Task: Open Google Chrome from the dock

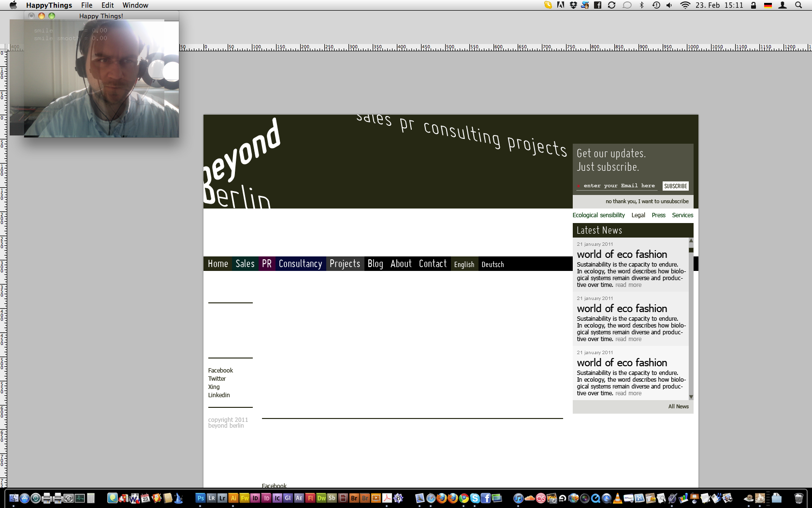Action: (x=464, y=498)
